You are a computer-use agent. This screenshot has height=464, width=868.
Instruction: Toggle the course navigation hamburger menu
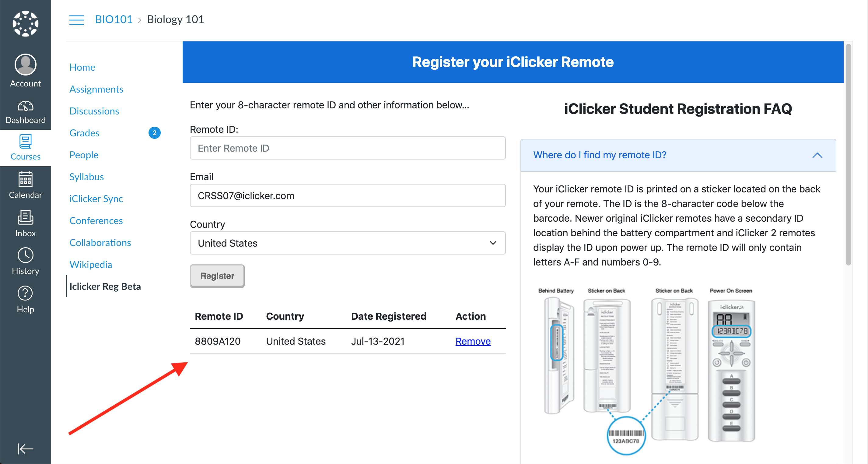tap(76, 20)
